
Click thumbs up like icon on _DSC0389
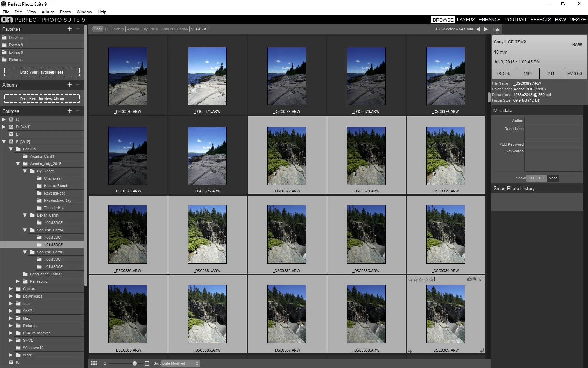pyautogui.click(x=469, y=279)
